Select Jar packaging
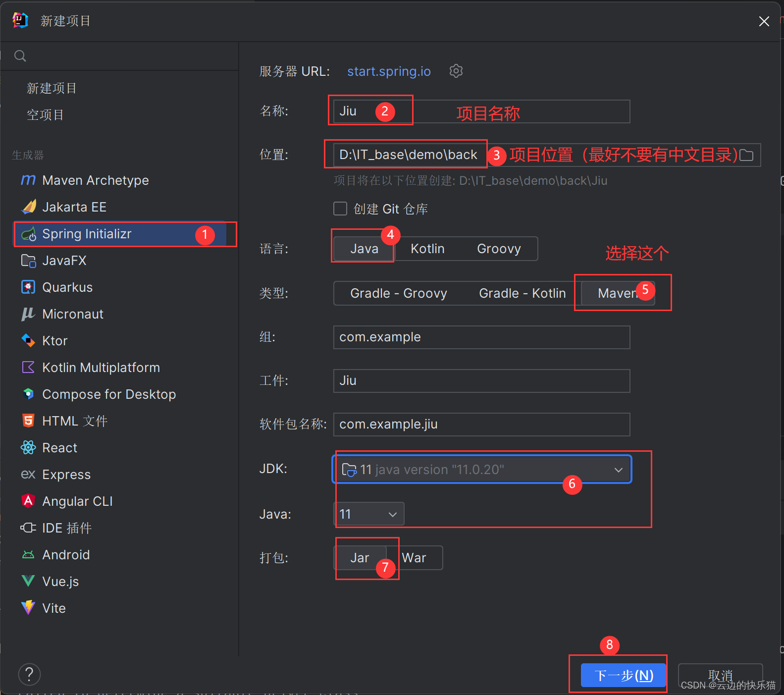Viewport: 784px width, 695px height. [x=360, y=558]
